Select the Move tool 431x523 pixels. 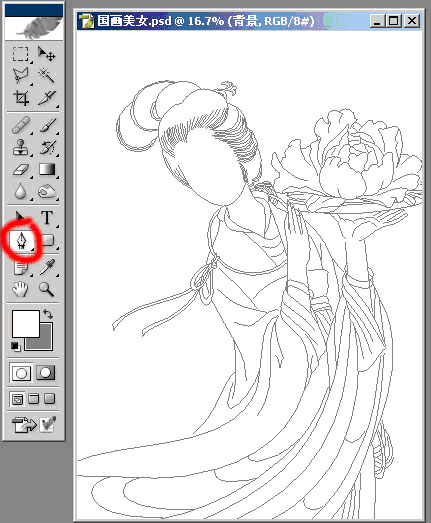[46, 54]
